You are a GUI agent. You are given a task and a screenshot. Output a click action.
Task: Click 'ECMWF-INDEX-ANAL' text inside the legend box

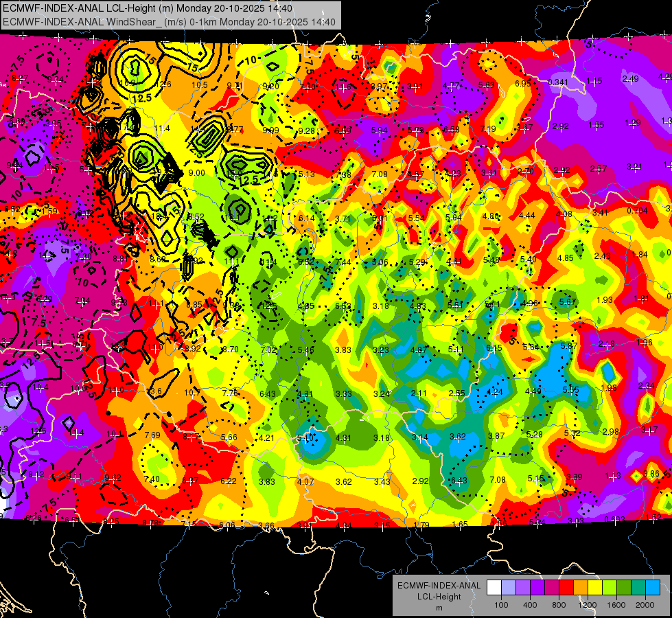439,586
